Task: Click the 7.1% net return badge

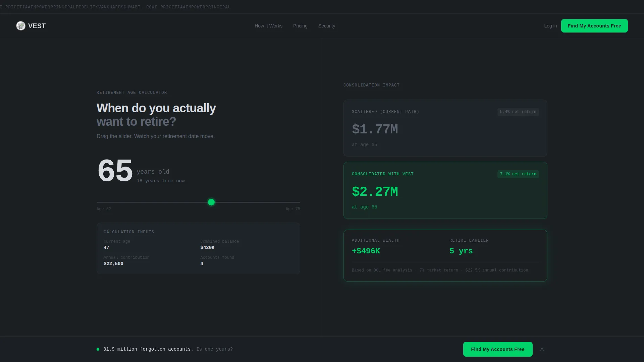Action: click(518, 174)
